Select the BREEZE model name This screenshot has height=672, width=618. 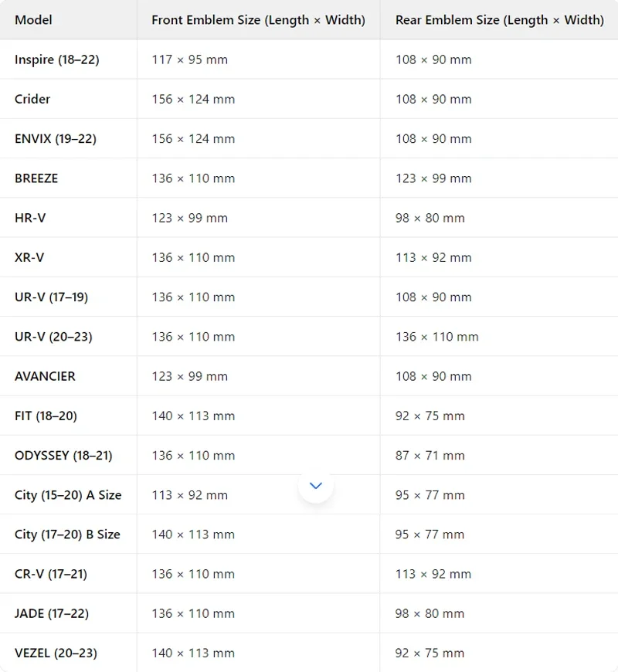click(36, 178)
